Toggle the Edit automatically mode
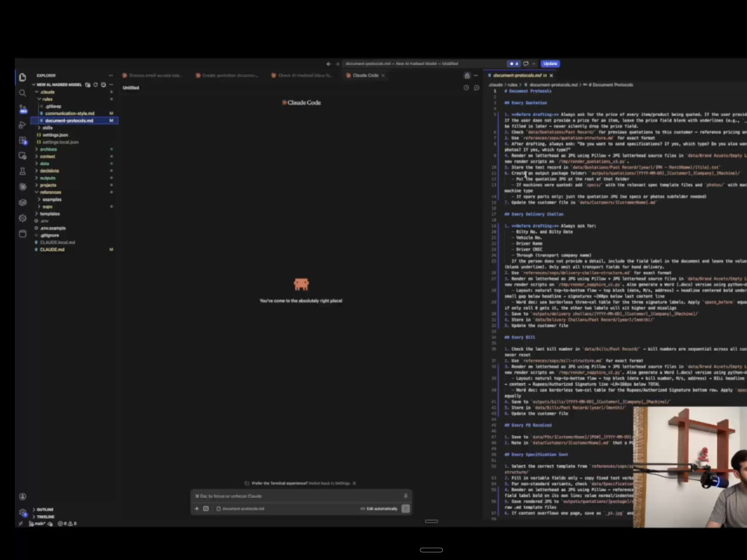 tap(379, 508)
